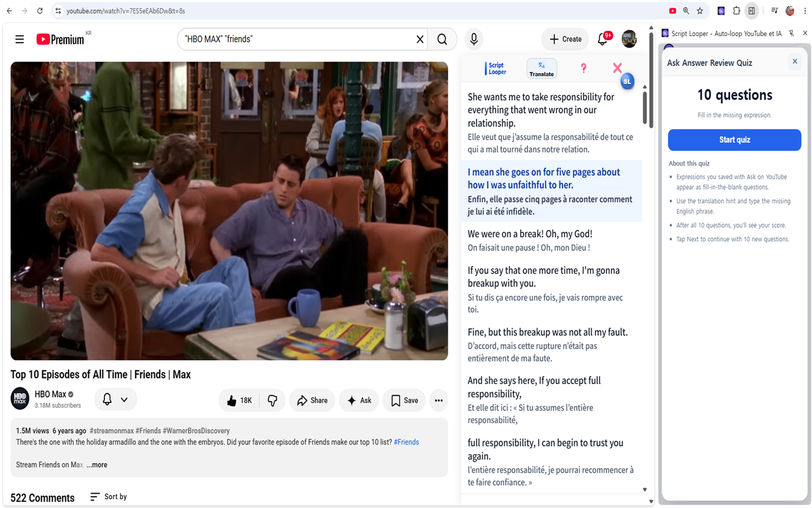This screenshot has height=508, width=812.
Task: Open the Create menu button
Action: point(565,39)
